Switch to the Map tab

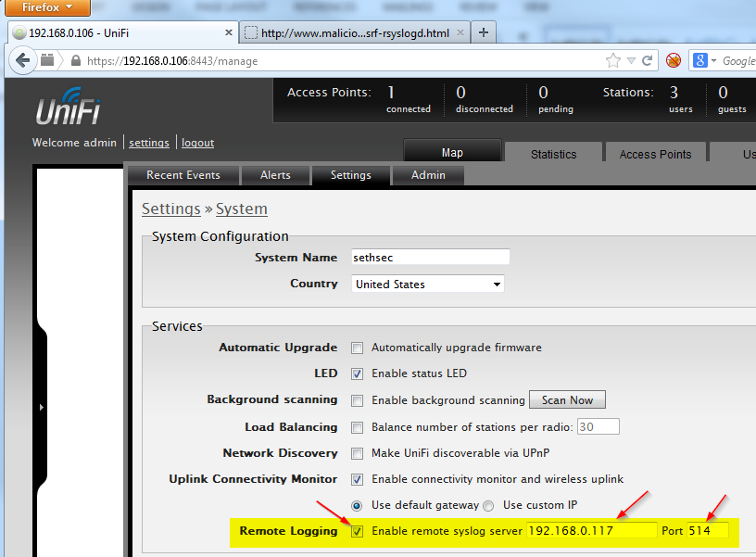(452, 152)
